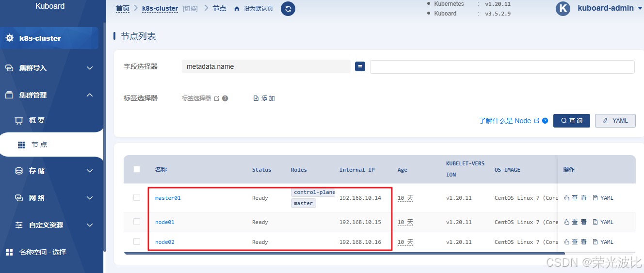Screen dimensions: 644x273
Task: Check the node02 row checkbox
Action: [x=137, y=241]
